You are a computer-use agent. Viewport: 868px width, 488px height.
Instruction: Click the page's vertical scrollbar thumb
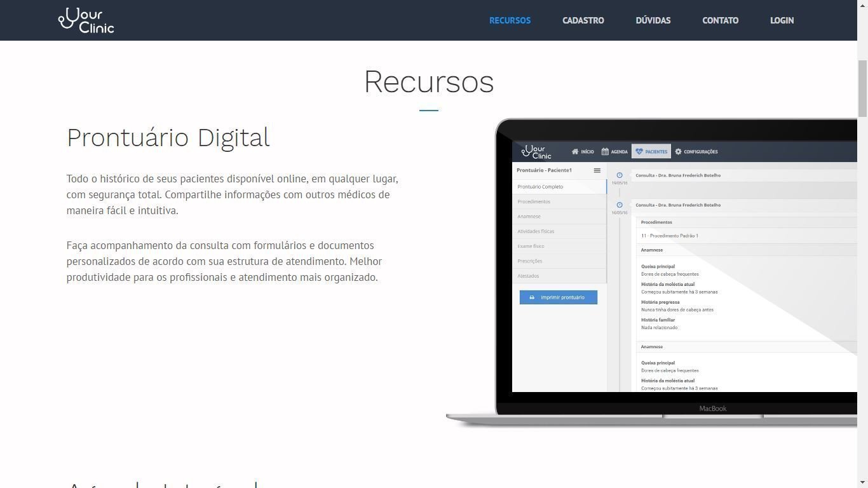862,89
